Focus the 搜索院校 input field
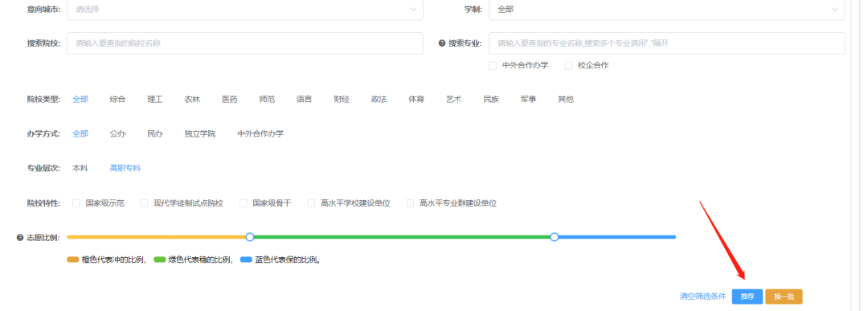Screen dimensions: 868x311 [x=244, y=43]
